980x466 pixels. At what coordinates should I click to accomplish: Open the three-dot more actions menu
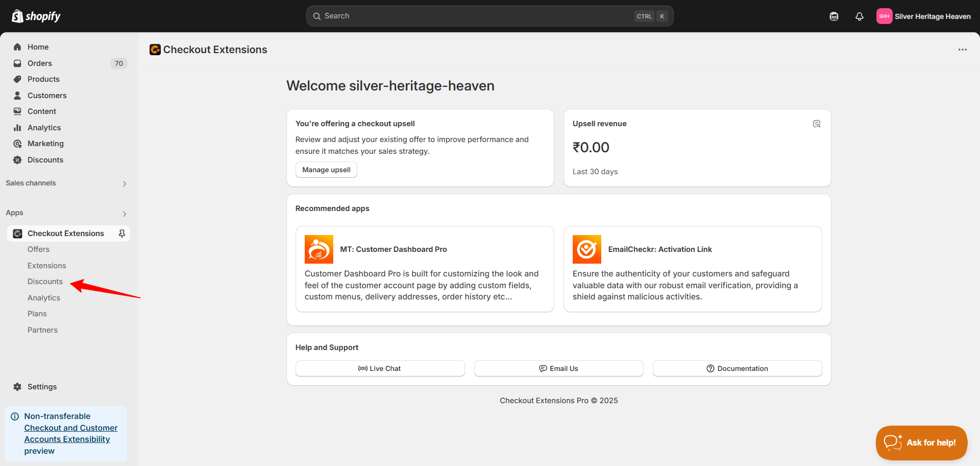coord(963,50)
